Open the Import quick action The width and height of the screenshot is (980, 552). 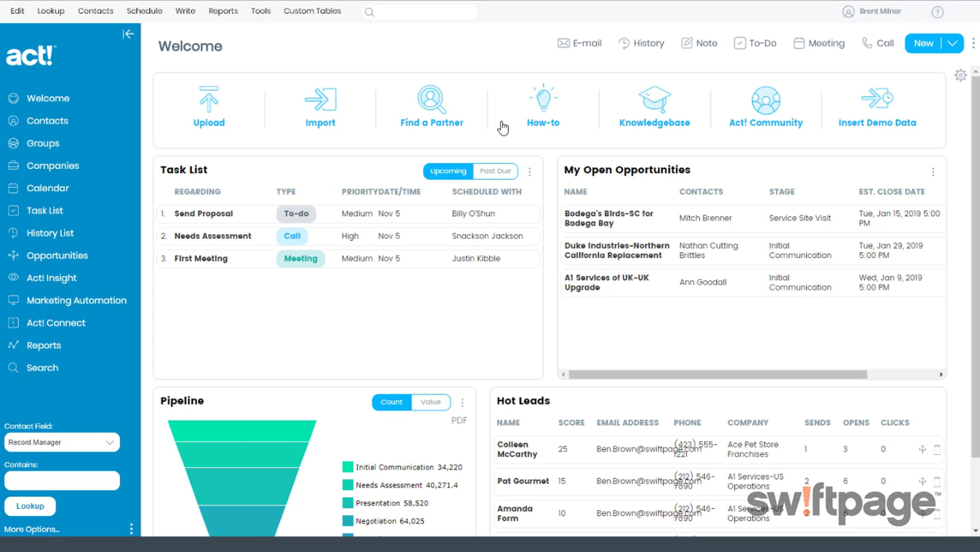click(x=321, y=106)
